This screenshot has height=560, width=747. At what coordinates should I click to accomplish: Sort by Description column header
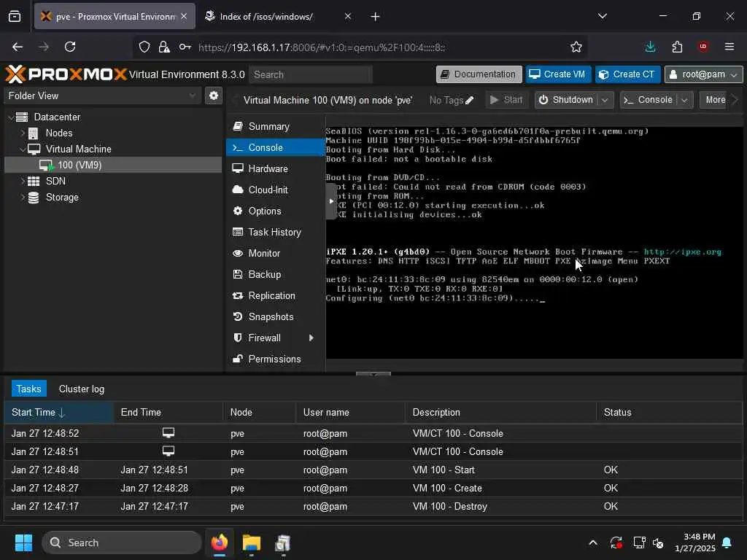point(500,413)
